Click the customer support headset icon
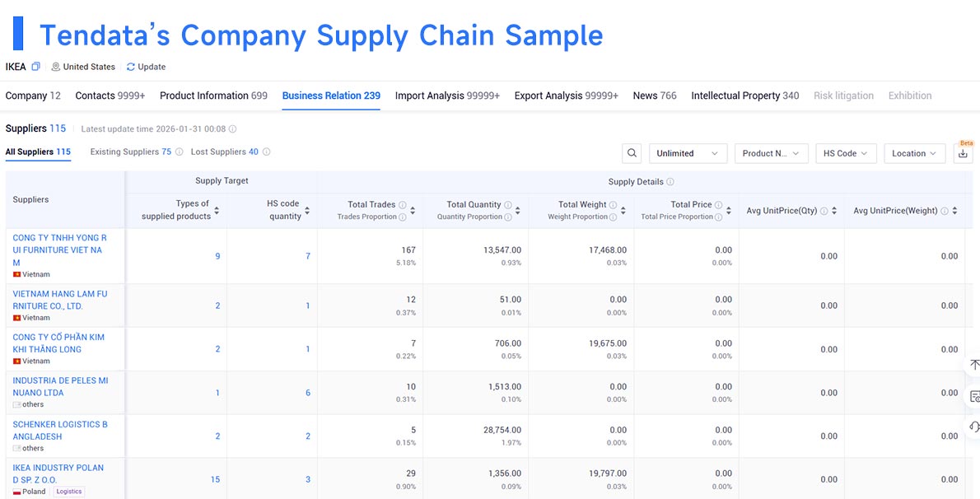Screen dimensions: 980x499 pyautogui.click(x=974, y=427)
